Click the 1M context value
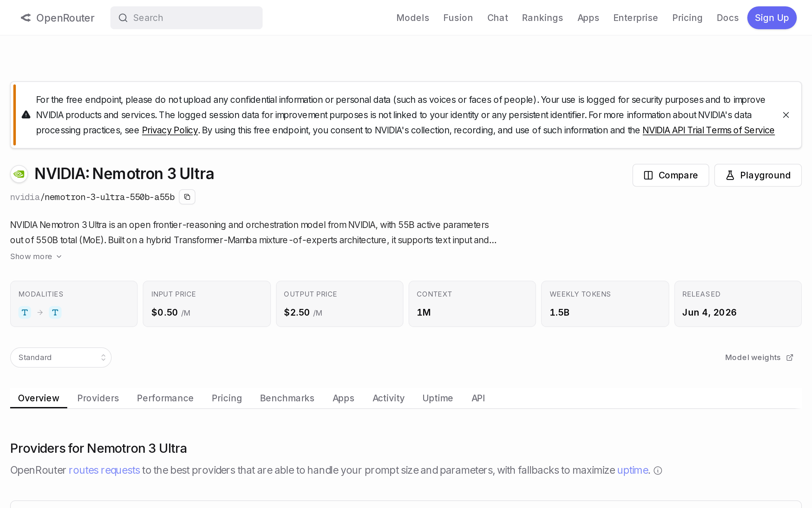812x508 pixels. (x=424, y=312)
